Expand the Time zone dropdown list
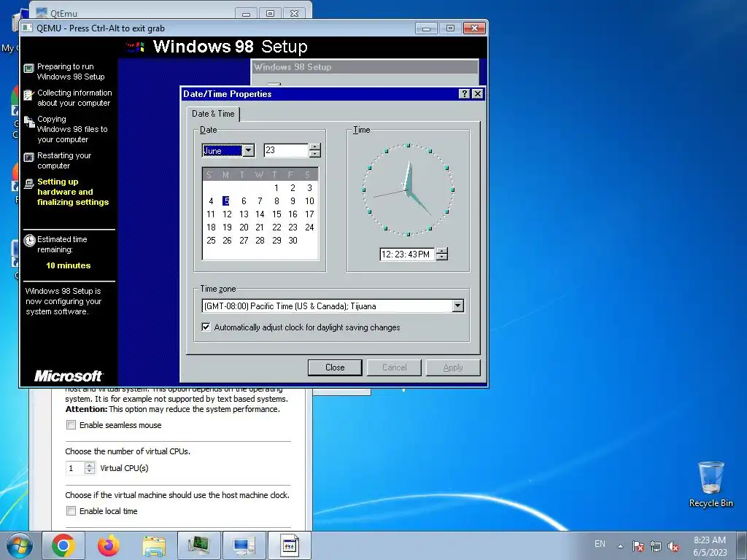The width and height of the screenshot is (747, 560). 458,306
